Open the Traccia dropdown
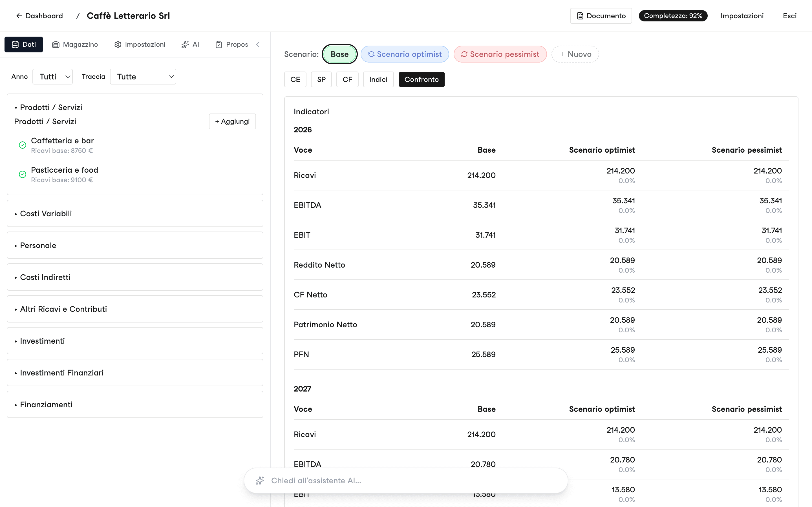The height and width of the screenshot is (507, 812). point(143,77)
